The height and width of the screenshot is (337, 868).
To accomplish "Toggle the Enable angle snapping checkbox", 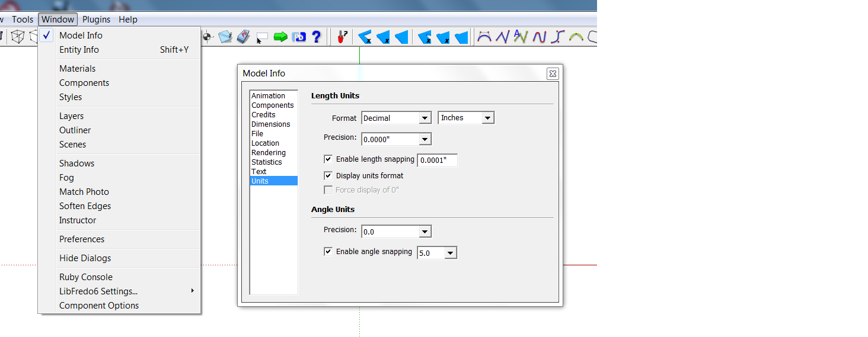I will (x=328, y=252).
